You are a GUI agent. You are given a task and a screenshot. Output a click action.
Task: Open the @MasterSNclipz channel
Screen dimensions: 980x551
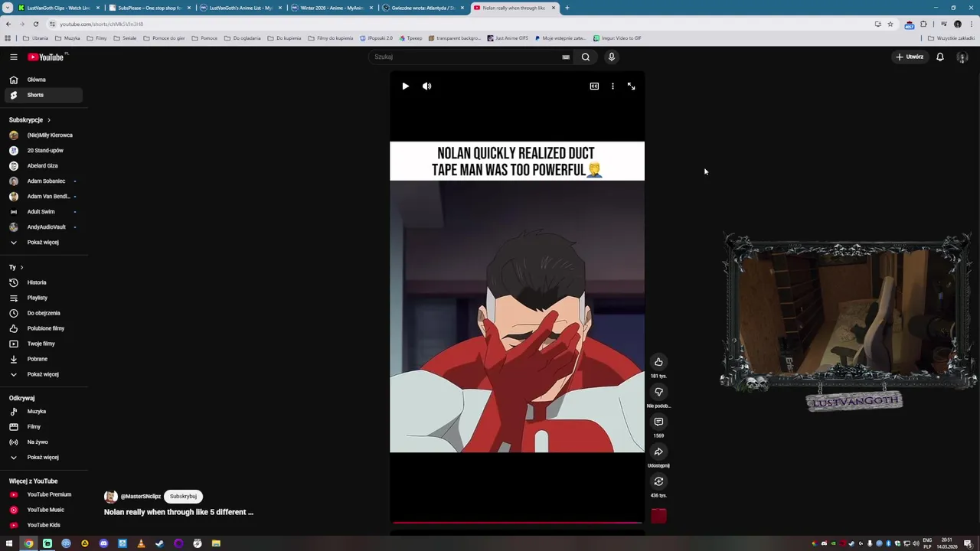click(140, 497)
